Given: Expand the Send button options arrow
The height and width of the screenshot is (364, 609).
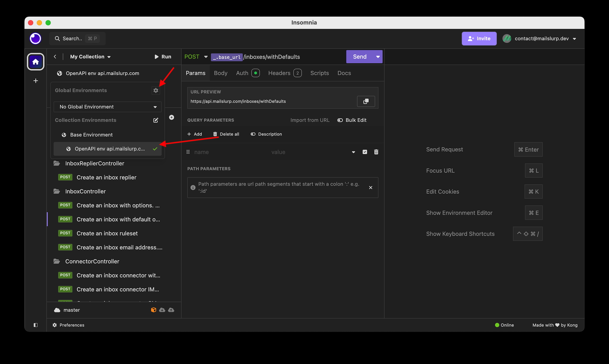Looking at the screenshot, I should click(378, 57).
